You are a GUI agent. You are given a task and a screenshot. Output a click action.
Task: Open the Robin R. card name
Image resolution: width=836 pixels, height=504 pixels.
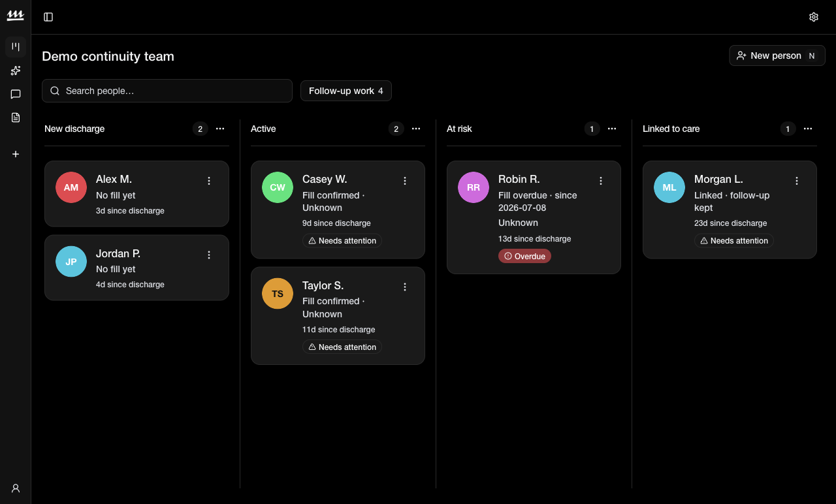519,179
